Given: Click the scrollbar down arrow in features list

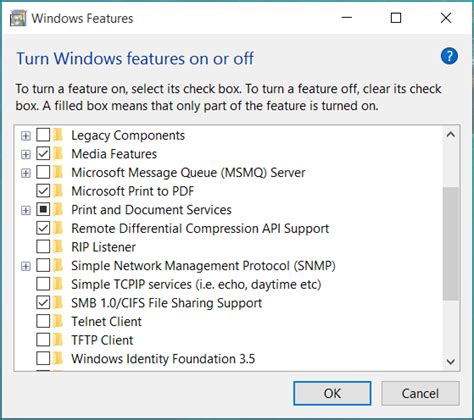Looking at the screenshot, I should click(x=451, y=361).
